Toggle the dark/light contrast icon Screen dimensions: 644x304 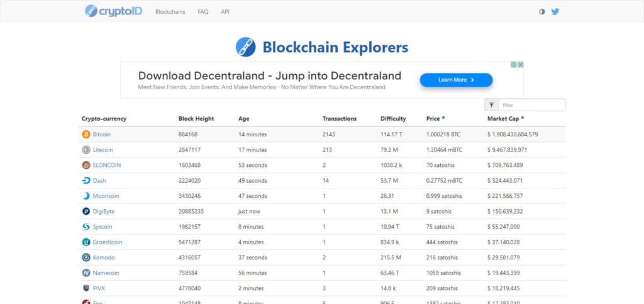(x=542, y=11)
